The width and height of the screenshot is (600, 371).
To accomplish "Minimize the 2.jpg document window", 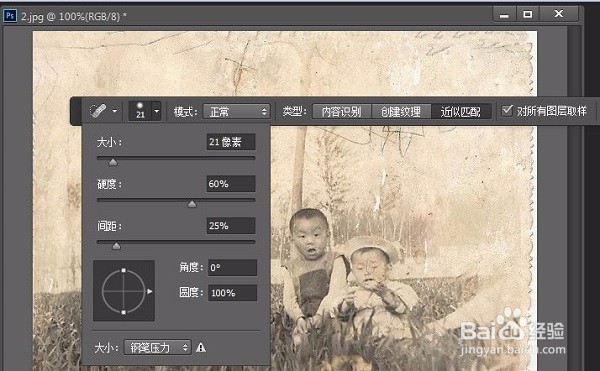I will click(x=504, y=15).
